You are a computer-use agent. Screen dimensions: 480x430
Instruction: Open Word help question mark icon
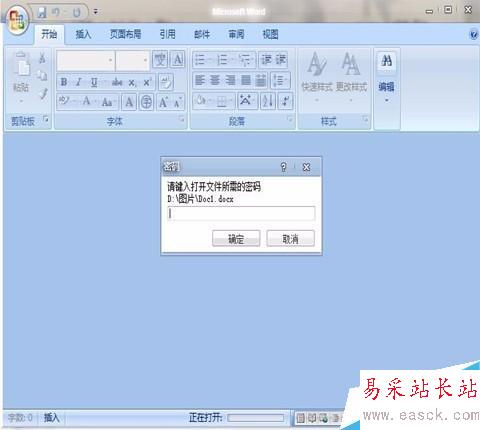point(473,34)
